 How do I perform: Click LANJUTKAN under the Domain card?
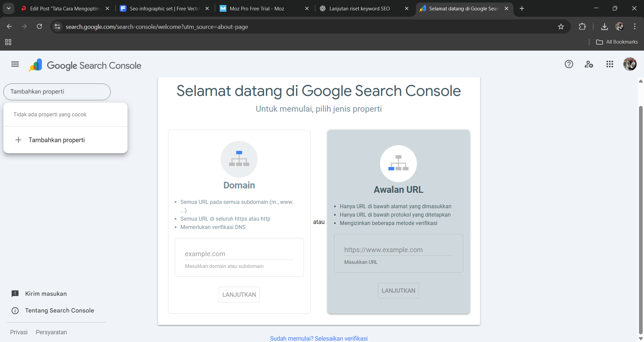click(239, 294)
